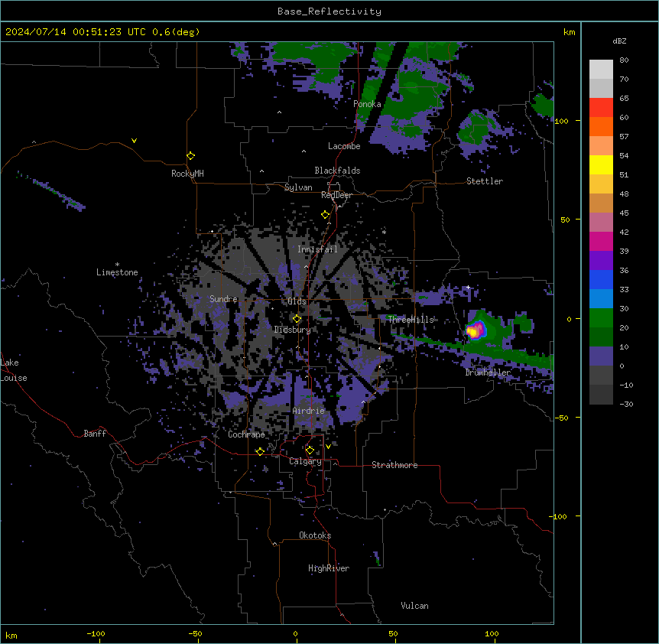Pick the yellow 51-54 dBZ legend swatch
659x644 pixels.
[x=601, y=164]
